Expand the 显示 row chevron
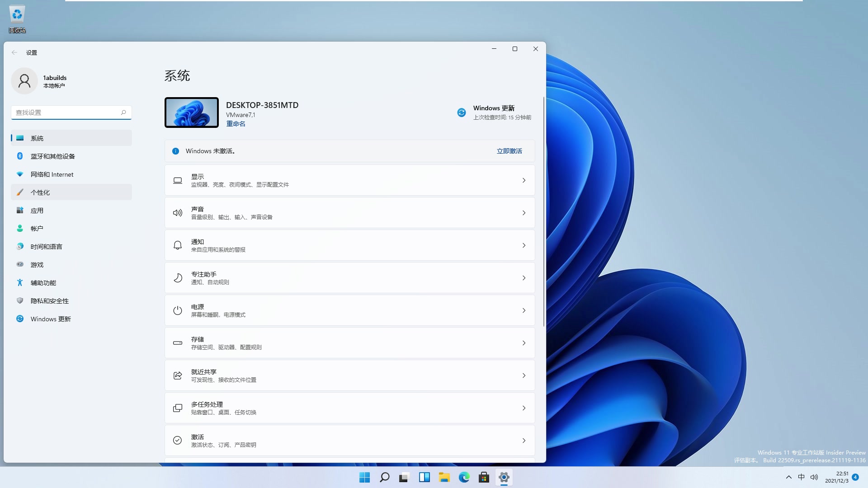The width and height of the screenshot is (868, 488). 524,180
